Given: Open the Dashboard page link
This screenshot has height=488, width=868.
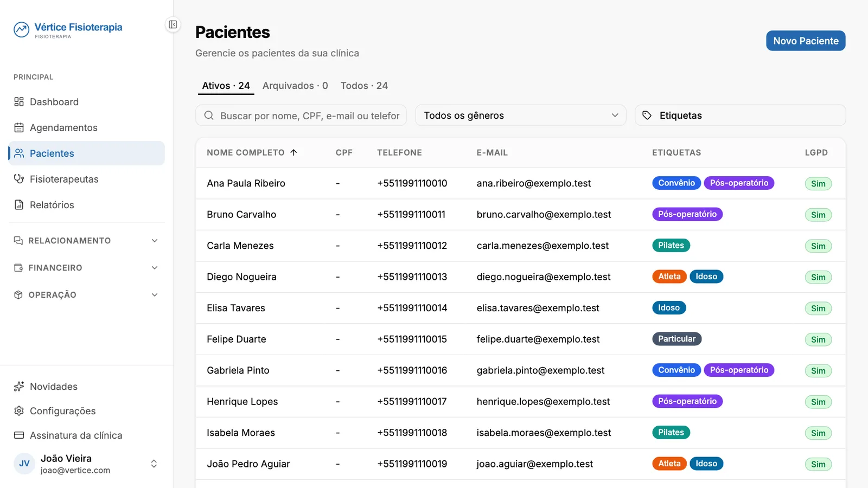Looking at the screenshot, I should [87, 102].
